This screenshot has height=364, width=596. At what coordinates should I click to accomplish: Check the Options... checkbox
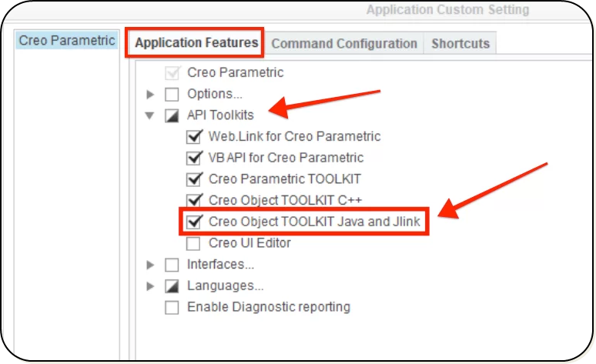point(172,94)
